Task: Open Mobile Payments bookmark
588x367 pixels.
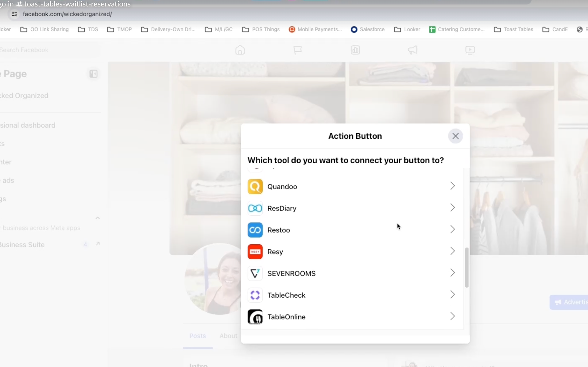Action: click(315, 29)
